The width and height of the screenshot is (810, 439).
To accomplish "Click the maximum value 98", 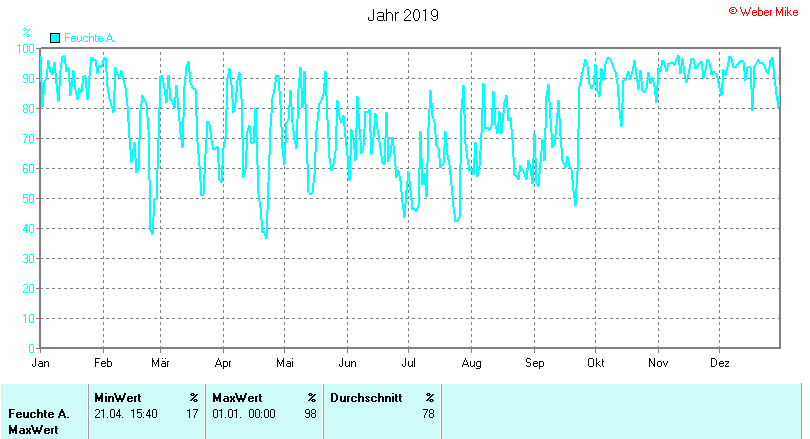I will 310,413.
